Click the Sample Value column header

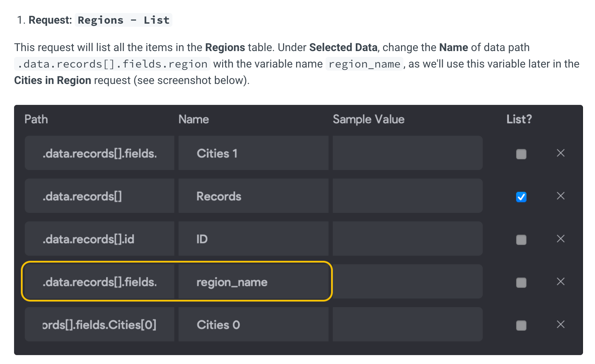click(x=368, y=119)
